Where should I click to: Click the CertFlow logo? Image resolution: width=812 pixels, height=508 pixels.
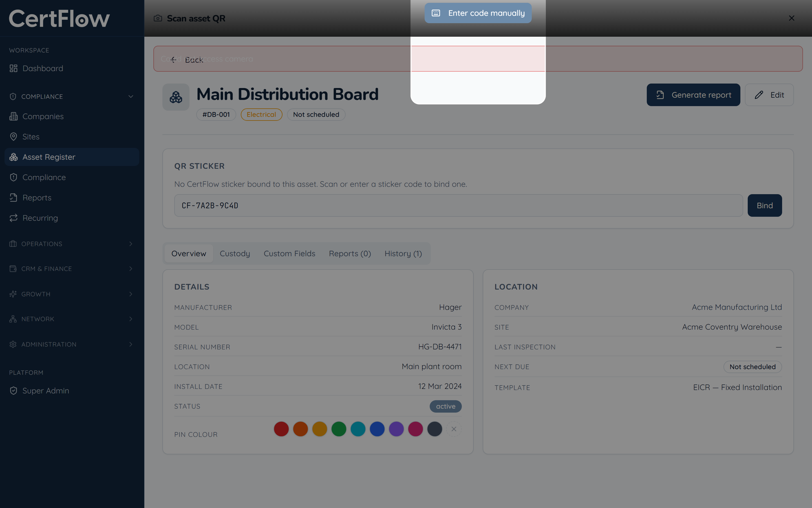(59, 18)
